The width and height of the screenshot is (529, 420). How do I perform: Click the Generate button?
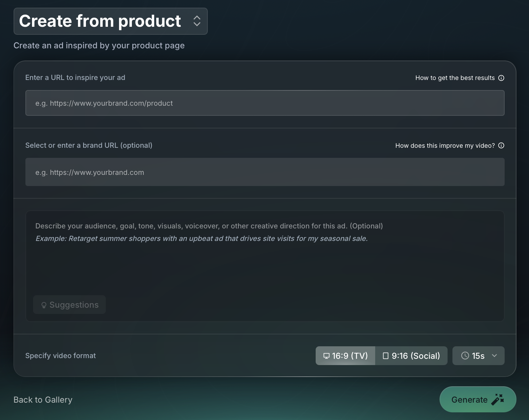[x=478, y=399]
